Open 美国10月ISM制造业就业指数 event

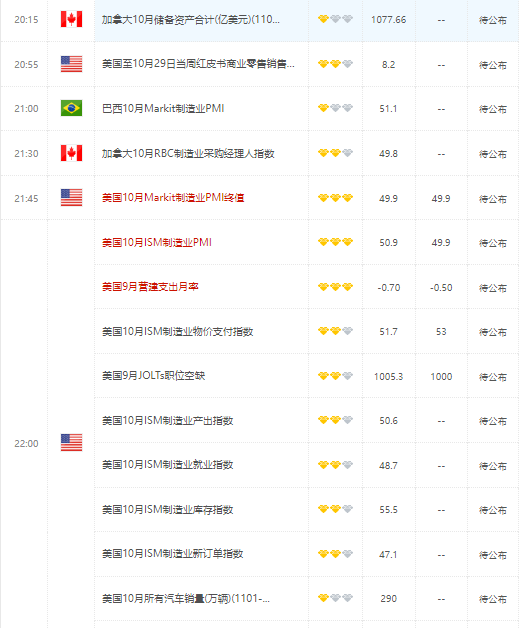click(x=167, y=465)
